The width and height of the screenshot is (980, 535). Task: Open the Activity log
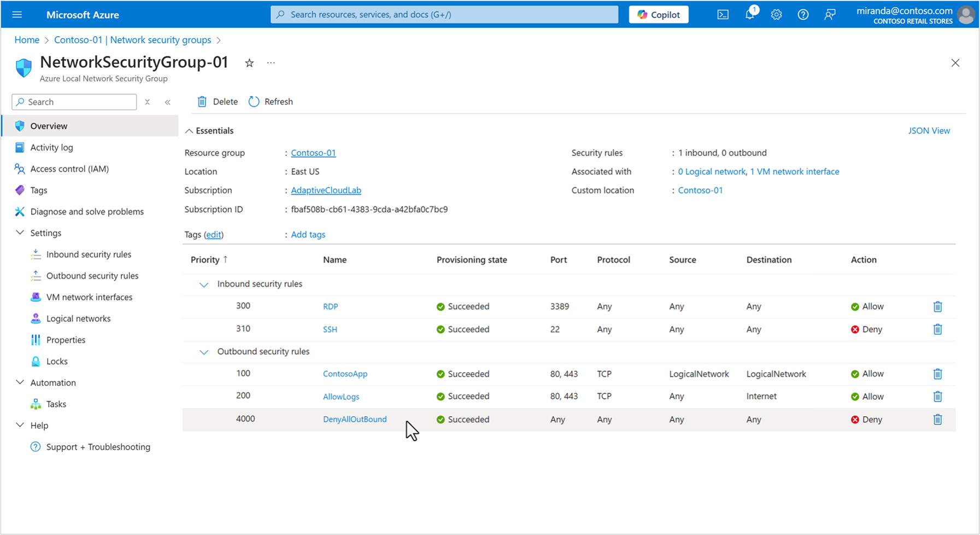click(x=51, y=147)
